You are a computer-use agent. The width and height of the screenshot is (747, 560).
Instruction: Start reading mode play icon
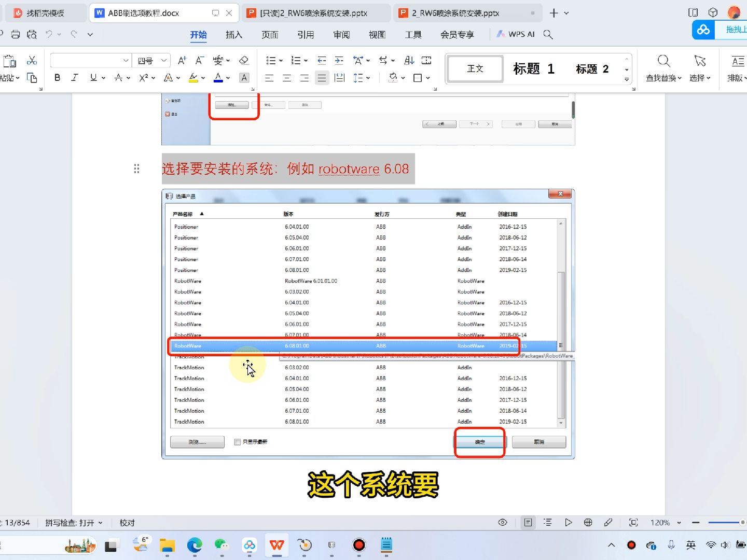click(x=568, y=523)
